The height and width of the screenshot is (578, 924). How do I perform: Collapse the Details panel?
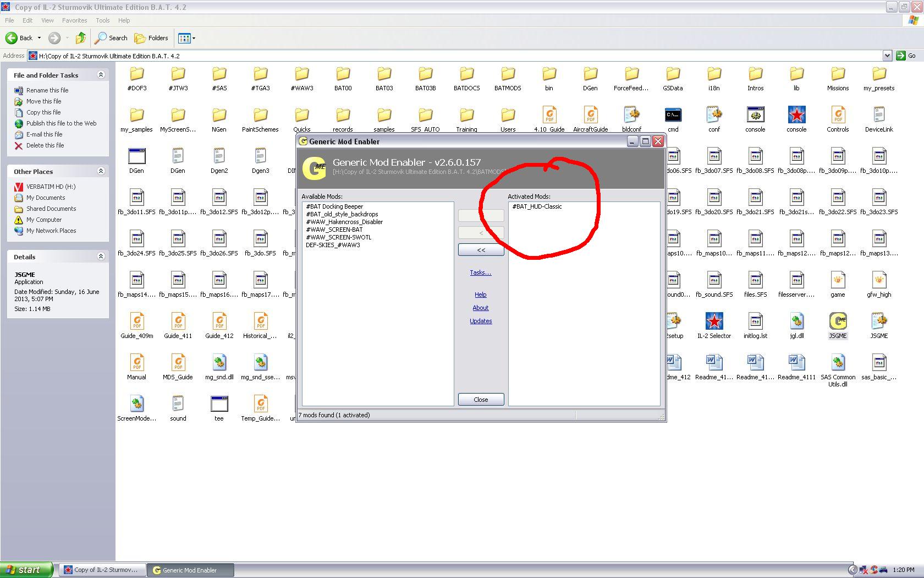[x=101, y=257]
